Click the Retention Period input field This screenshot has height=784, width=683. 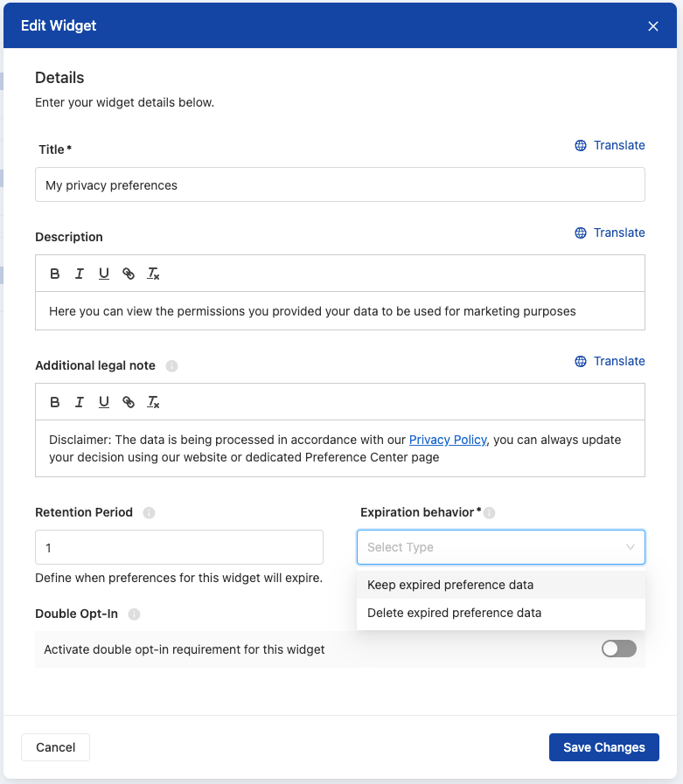click(x=178, y=546)
